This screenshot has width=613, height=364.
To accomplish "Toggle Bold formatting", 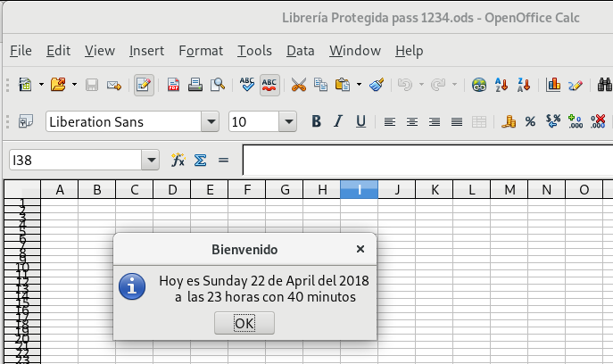I will click(x=316, y=121).
